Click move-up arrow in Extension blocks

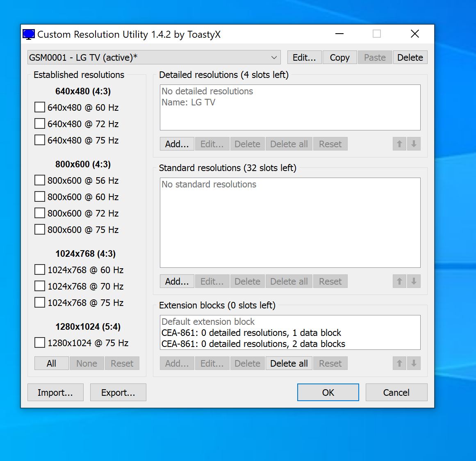tap(399, 363)
